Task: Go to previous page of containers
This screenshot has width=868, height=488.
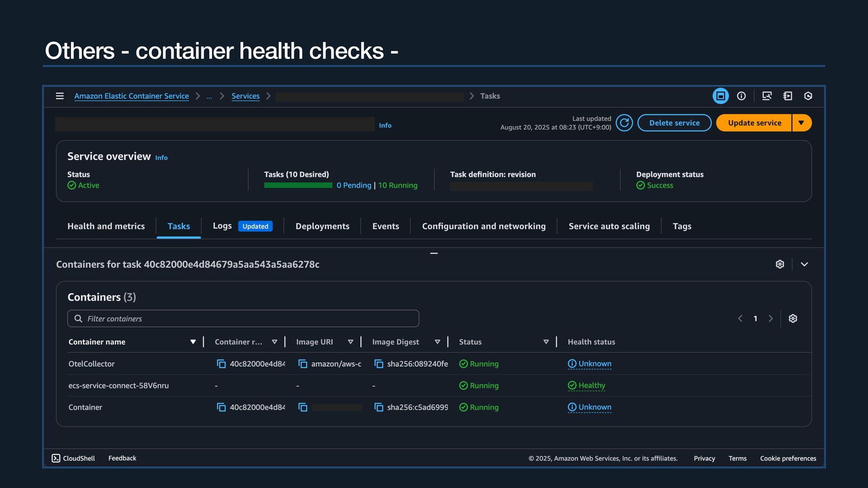Action: [740, 319]
